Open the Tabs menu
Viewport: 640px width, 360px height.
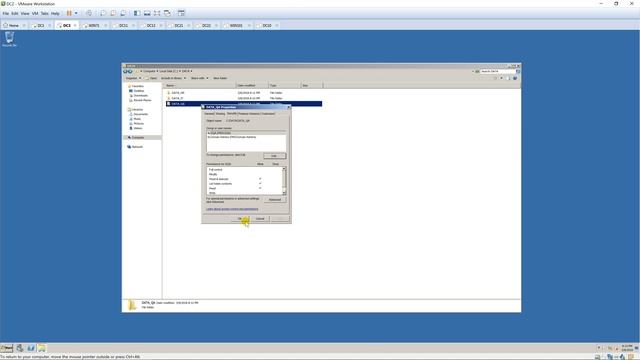click(44, 13)
